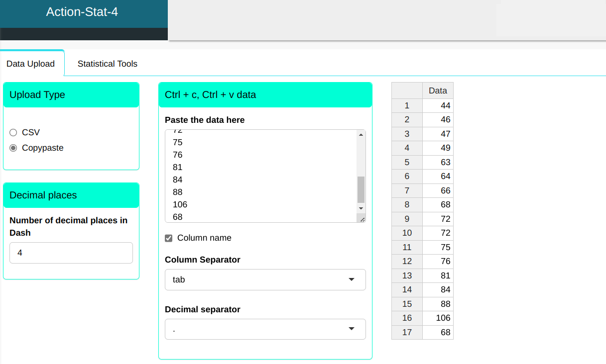The image size is (606, 364).
Task: Click the paste area scrollbar thumb
Action: 361,189
